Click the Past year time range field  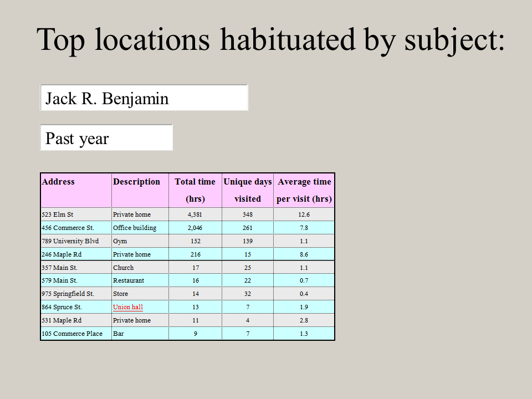coord(106,138)
